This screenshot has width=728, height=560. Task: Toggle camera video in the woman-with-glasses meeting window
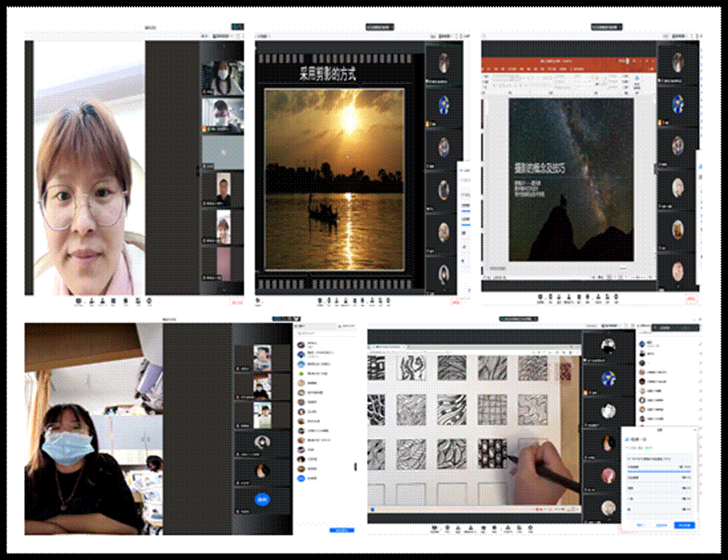pyautogui.click(x=90, y=302)
